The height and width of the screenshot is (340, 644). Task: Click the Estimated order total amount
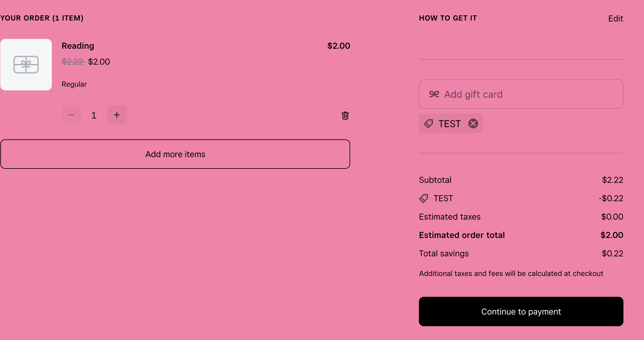(611, 235)
